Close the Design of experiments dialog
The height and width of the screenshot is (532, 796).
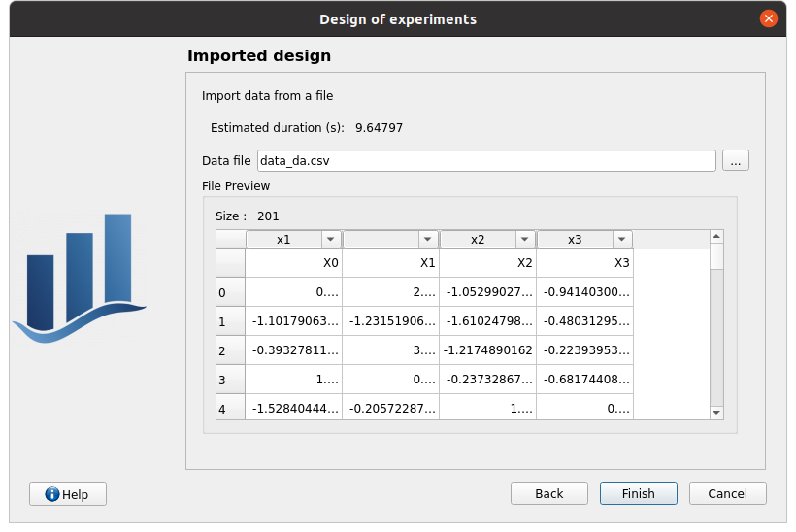click(769, 18)
